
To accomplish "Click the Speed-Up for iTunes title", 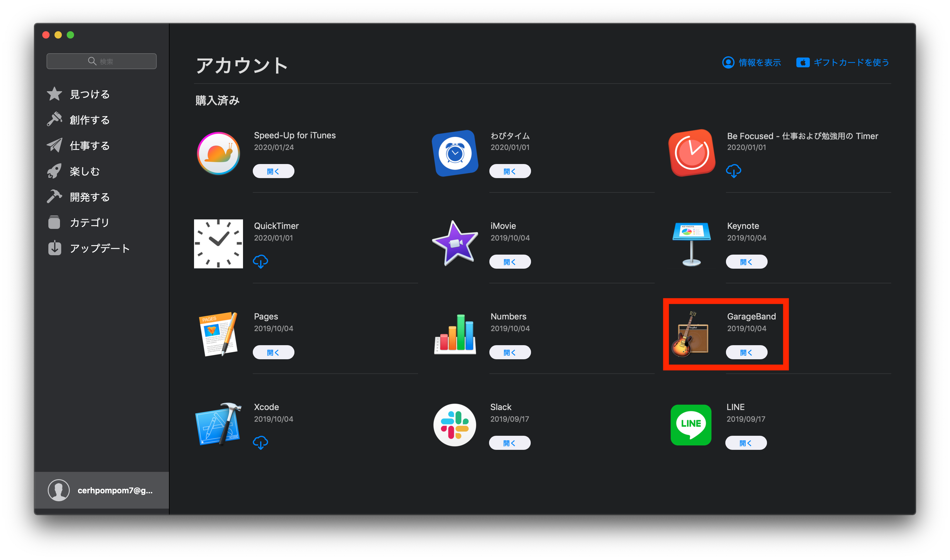I will tap(294, 135).
